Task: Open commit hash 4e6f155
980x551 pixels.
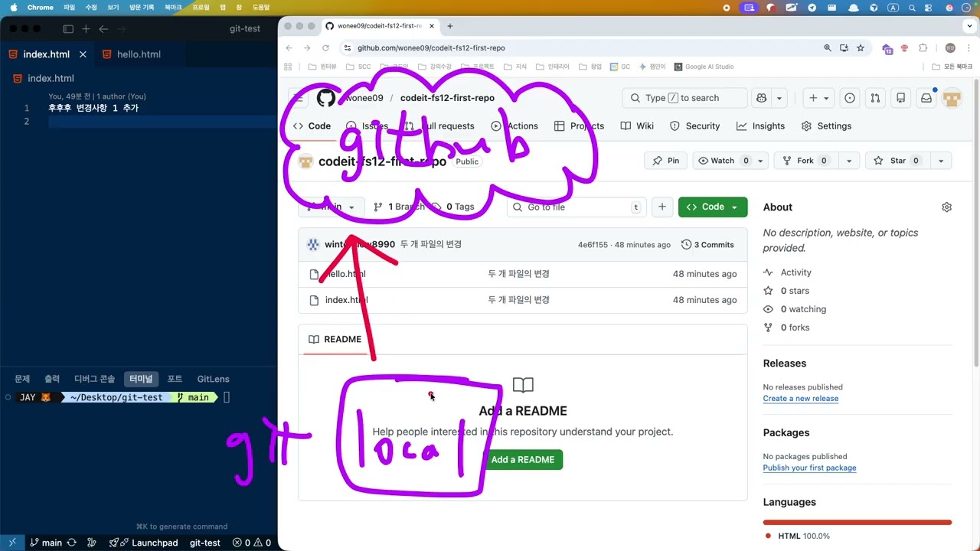Action: coord(593,245)
